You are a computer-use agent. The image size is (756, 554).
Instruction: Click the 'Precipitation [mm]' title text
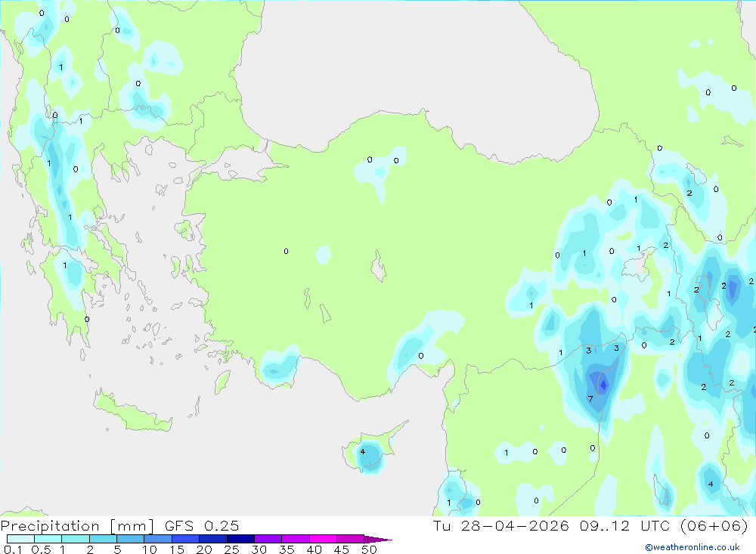[x=78, y=525]
